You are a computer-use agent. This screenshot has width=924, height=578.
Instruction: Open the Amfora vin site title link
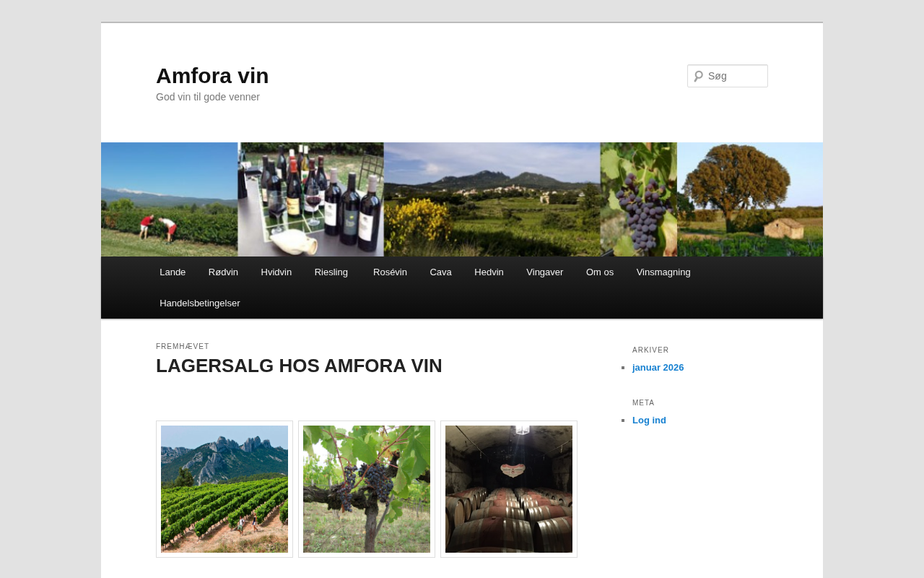coord(212,76)
